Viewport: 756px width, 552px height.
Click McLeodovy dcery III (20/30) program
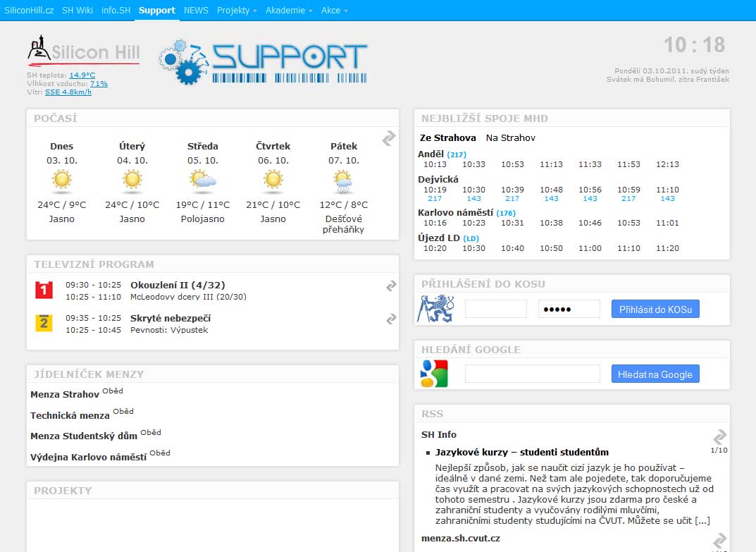(188, 297)
